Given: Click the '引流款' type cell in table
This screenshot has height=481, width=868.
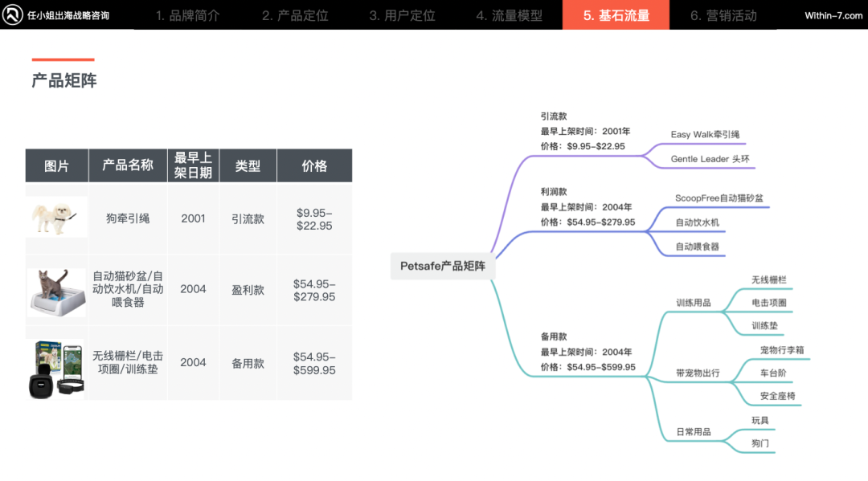Looking at the screenshot, I should [248, 219].
